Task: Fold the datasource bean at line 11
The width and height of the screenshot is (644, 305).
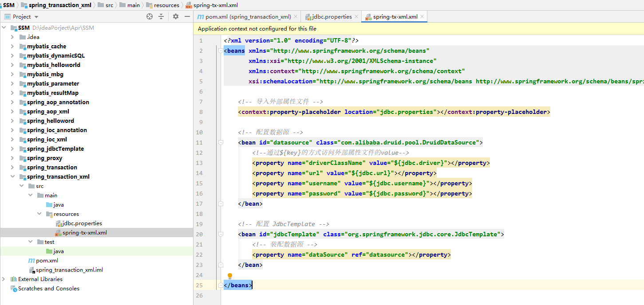Action: (x=221, y=143)
